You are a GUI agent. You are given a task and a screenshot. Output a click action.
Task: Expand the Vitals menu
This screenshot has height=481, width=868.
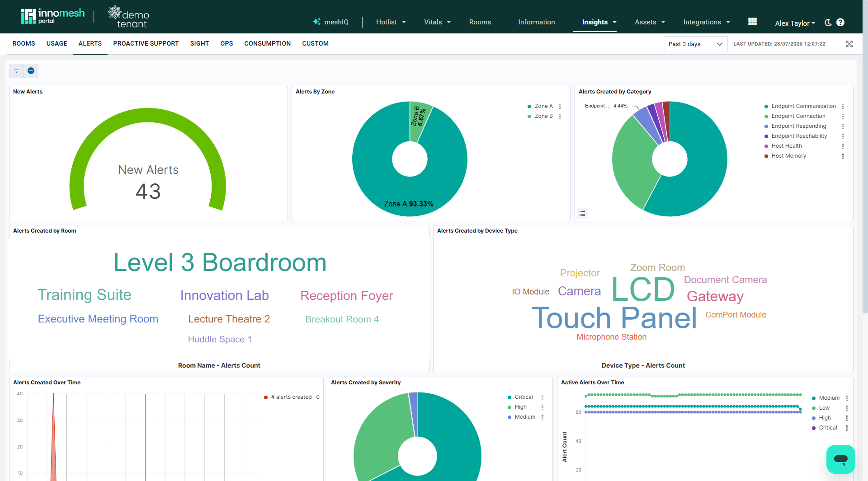click(x=437, y=22)
